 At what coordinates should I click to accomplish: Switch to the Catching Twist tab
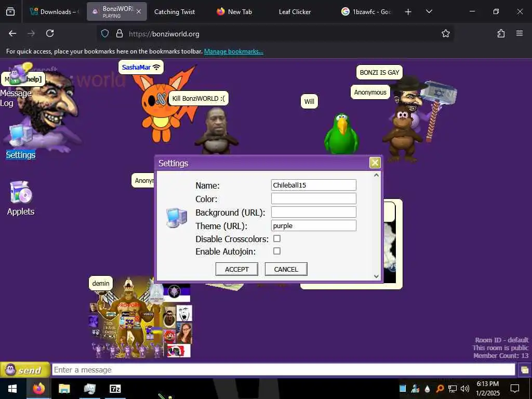click(x=175, y=11)
